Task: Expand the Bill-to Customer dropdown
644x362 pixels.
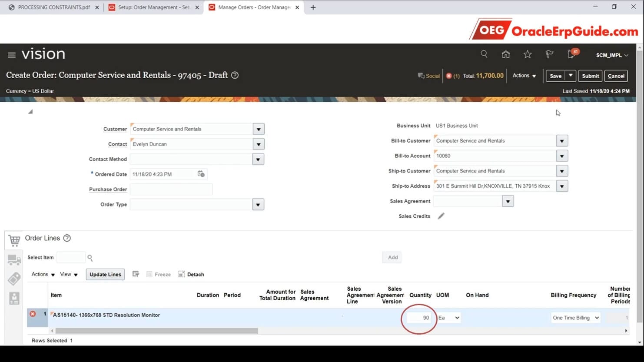Action: (x=562, y=141)
